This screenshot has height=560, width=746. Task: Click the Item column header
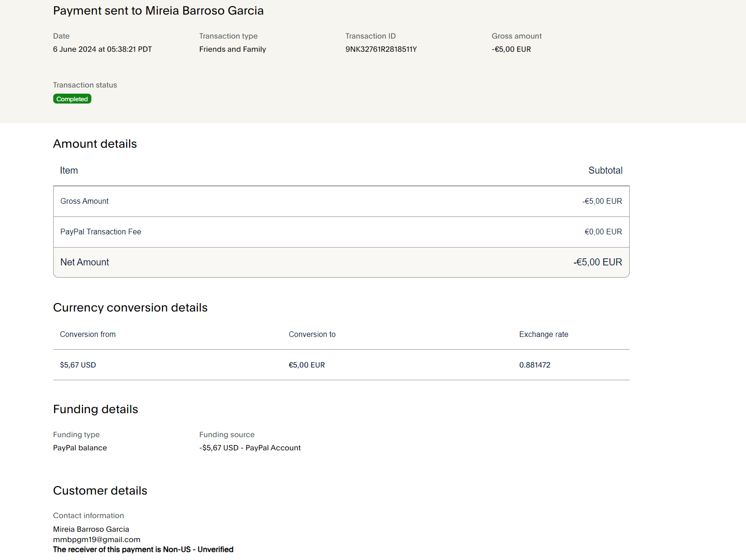click(69, 170)
